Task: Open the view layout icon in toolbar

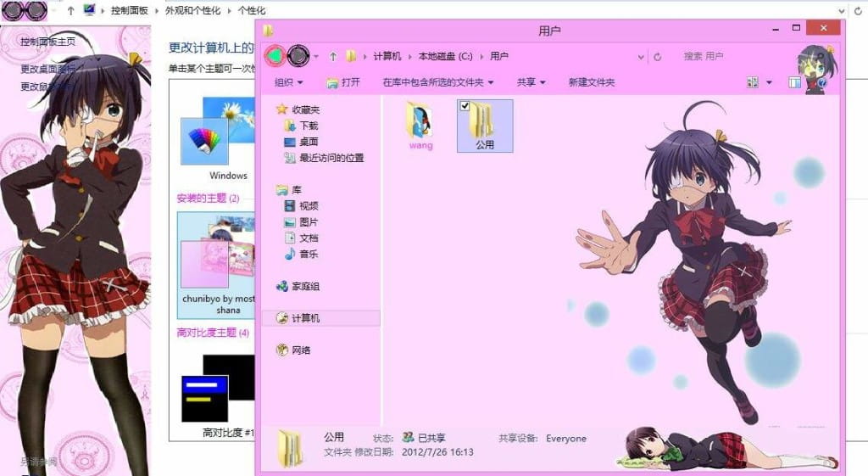Action: tap(753, 82)
